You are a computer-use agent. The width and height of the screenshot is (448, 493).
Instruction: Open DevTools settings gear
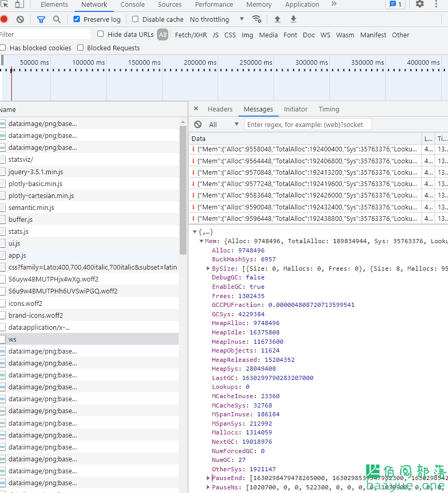tap(420, 4)
